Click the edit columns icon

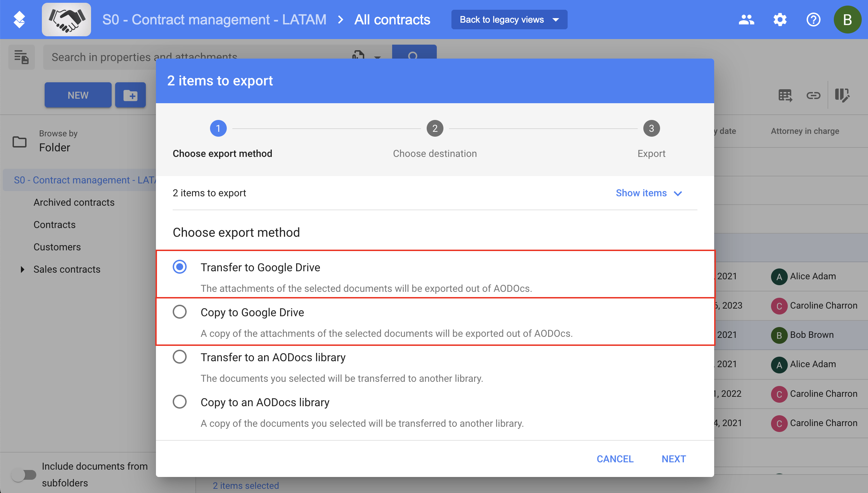pyautogui.click(x=842, y=95)
